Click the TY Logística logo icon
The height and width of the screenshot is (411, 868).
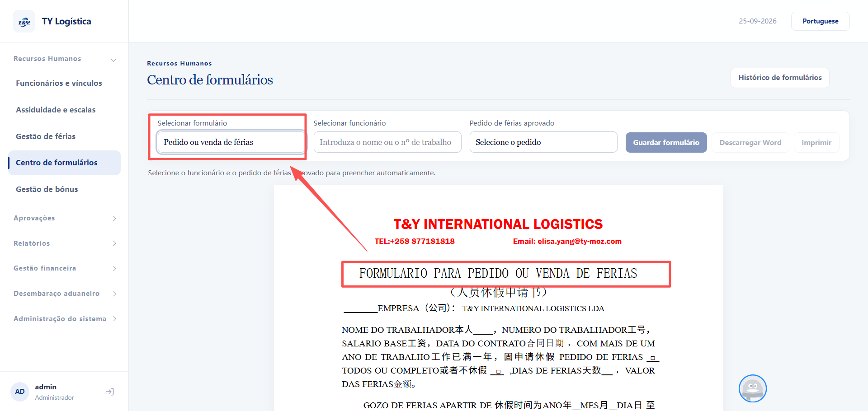(24, 21)
